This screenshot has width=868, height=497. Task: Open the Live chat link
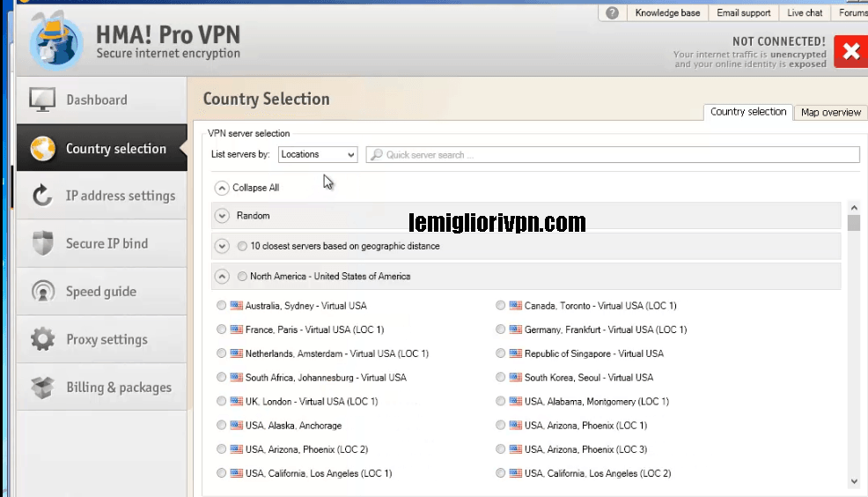[805, 12]
